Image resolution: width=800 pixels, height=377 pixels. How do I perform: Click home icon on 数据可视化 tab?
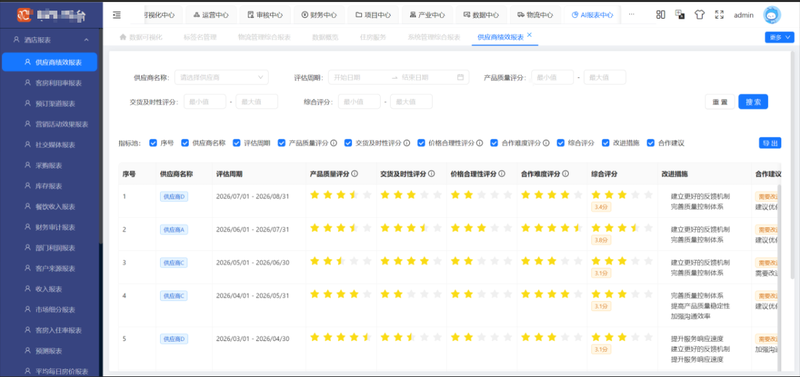122,37
